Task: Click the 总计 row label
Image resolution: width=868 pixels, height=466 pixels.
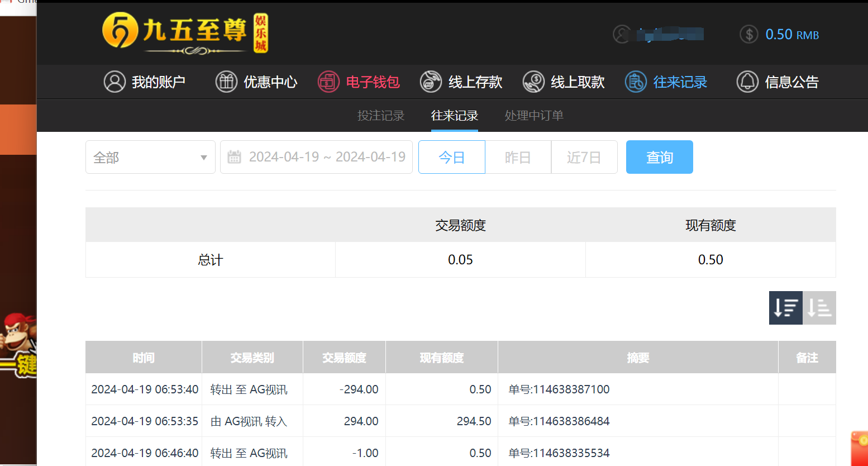Action: coord(211,260)
